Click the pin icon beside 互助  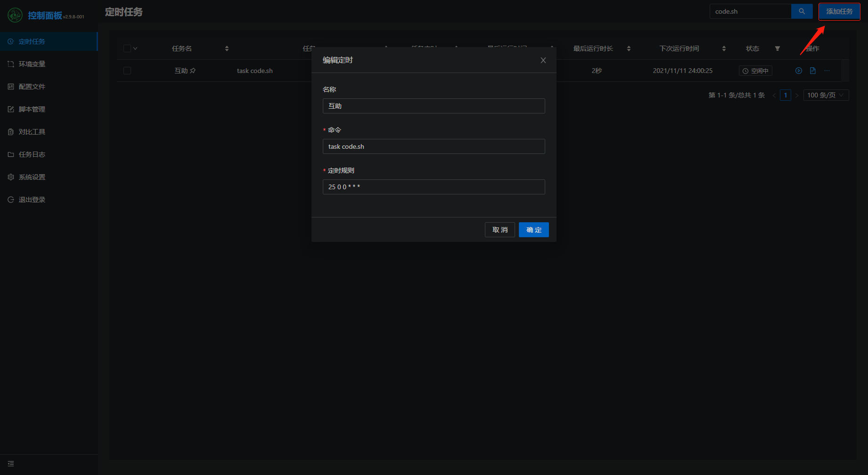[x=193, y=71]
